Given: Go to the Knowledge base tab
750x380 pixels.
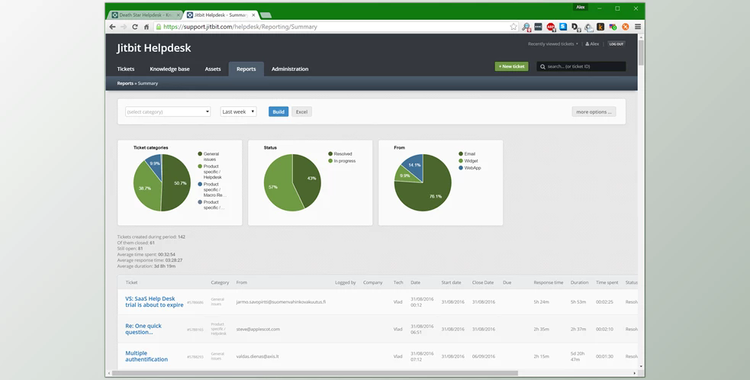Looking at the screenshot, I should tap(169, 69).
